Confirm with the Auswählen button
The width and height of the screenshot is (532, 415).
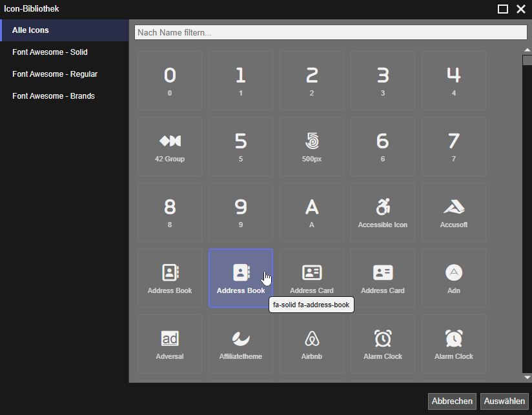click(x=504, y=401)
